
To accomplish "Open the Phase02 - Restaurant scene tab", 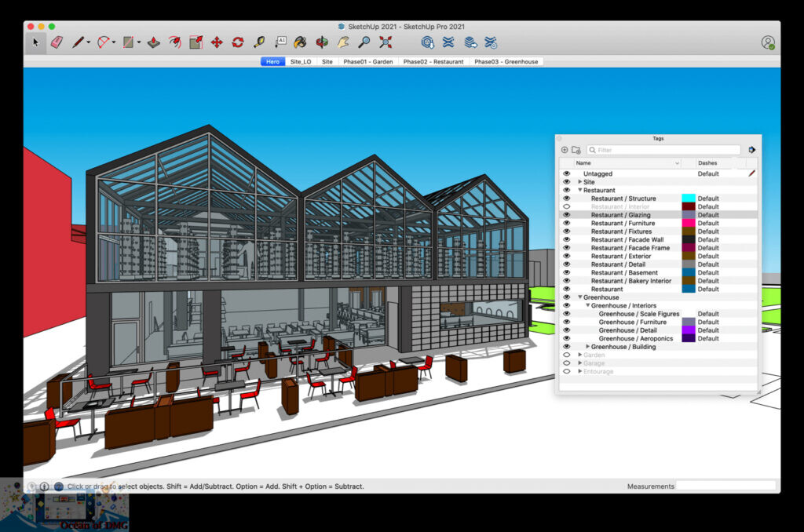I will tap(433, 61).
